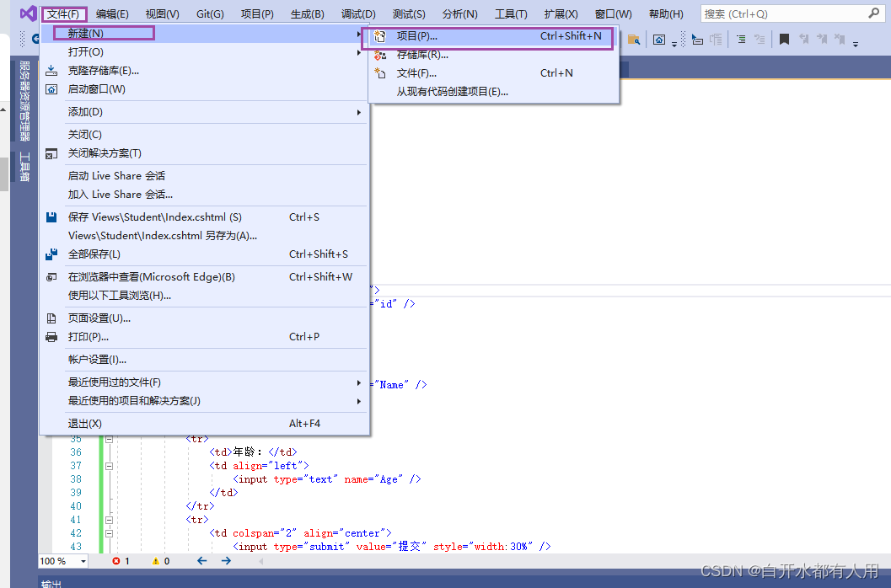This screenshot has width=891, height=588.
Task: Collapse the code fold at line 37
Action: [110, 466]
